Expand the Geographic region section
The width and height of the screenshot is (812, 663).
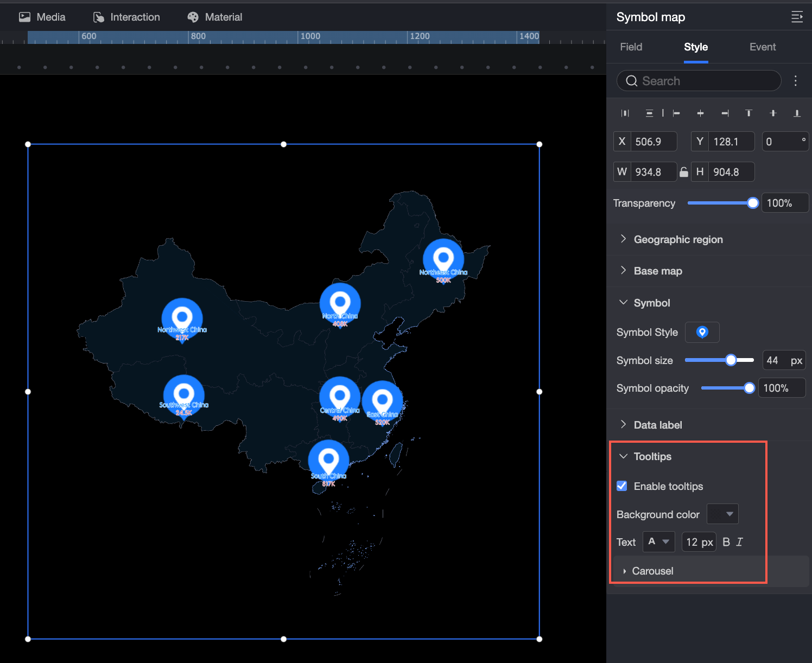[x=623, y=239]
